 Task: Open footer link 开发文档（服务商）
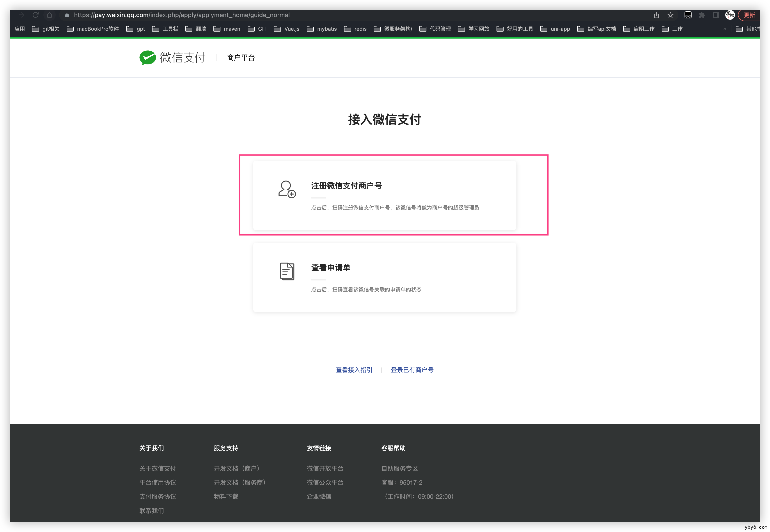point(240,482)
